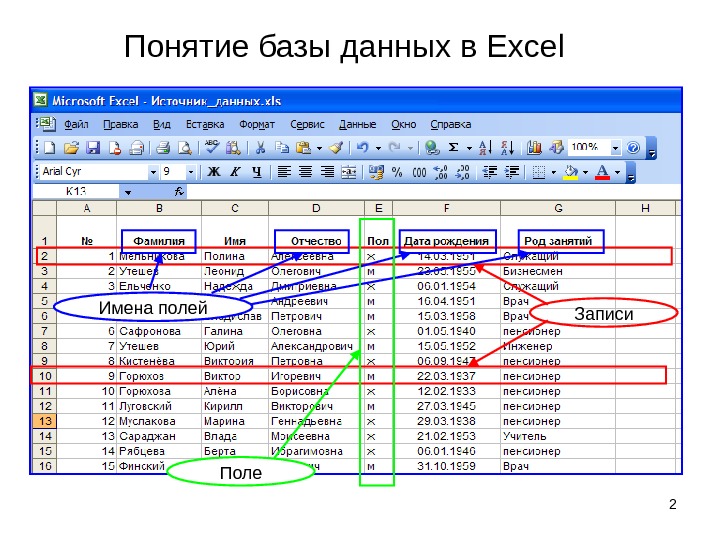The width and height of the screenshot is (720, 540).
Task: Center align cell text
Action: click(x=306, y=172)
